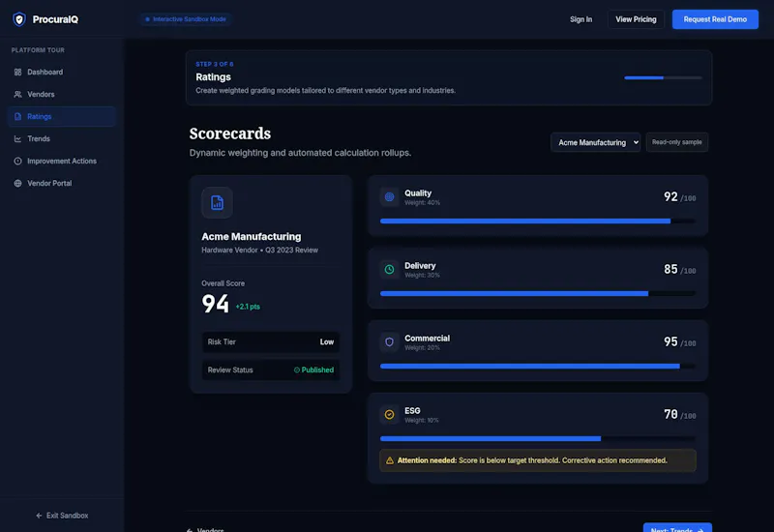Image resolution: width=774 pixels, height=532 pixels.
Task: Open the Acme Manufacturing vendor dropdown
Action: 595,142
